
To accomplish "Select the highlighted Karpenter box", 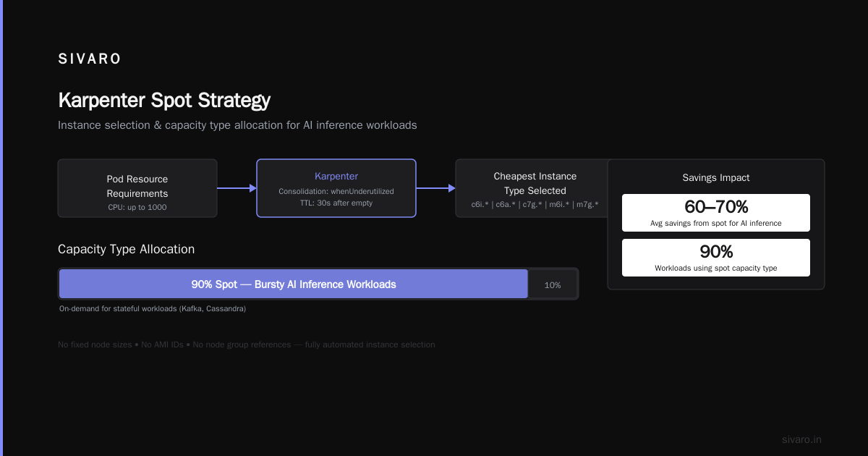I will pos(336,188).
